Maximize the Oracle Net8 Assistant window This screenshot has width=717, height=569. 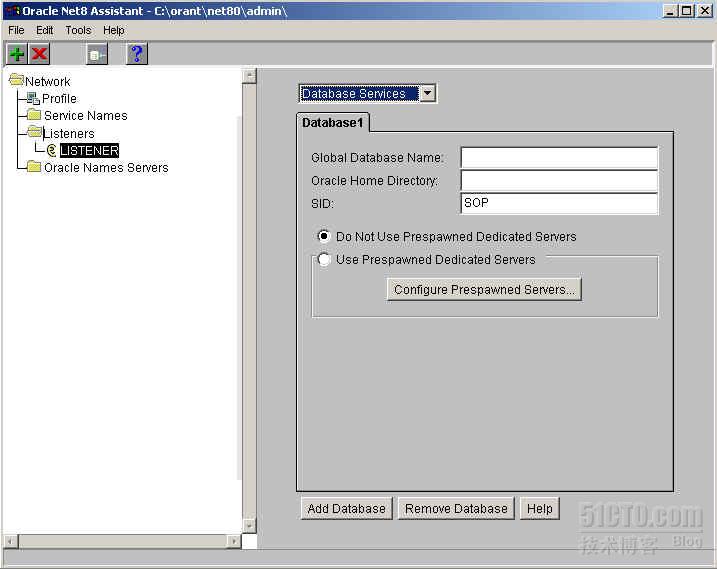[686, 11]
